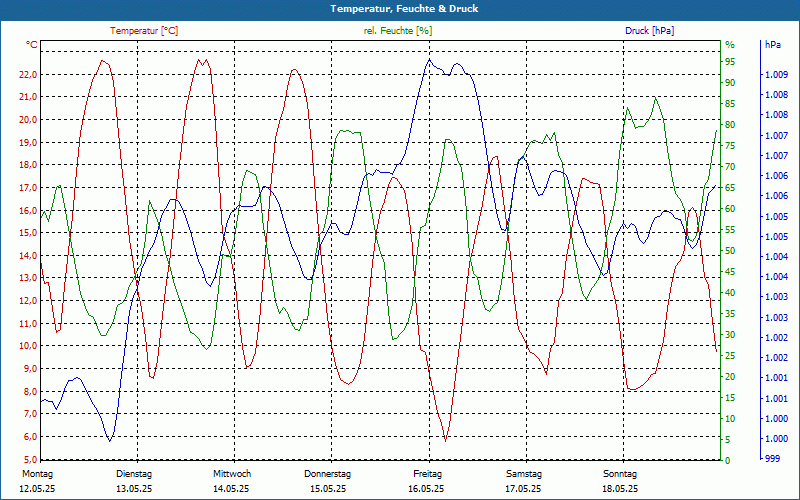The image size is (800, 500).
Task: Click the date '18.05.25'
Action: click(x=620, y=489)
